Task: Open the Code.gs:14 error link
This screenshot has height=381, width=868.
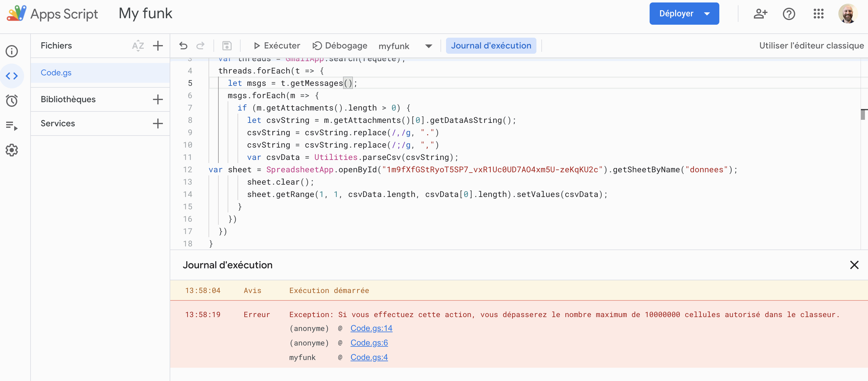Action: point(371,328)
